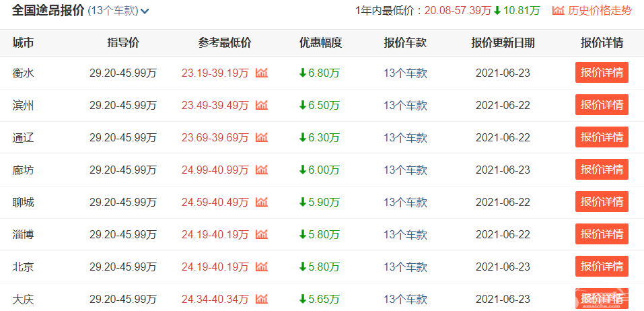This screenshot has width=644, height=311.
Task: Click the city name 淄博
Action: pyautogui.click(x=23, y=234)
